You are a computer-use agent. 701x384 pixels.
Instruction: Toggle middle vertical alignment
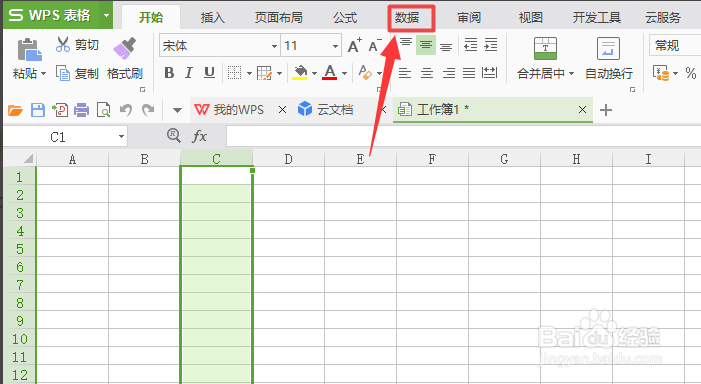[x=426, y=45]
